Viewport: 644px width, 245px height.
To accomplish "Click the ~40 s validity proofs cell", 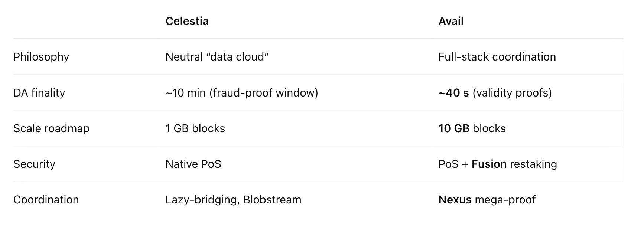I will point(495,93).
